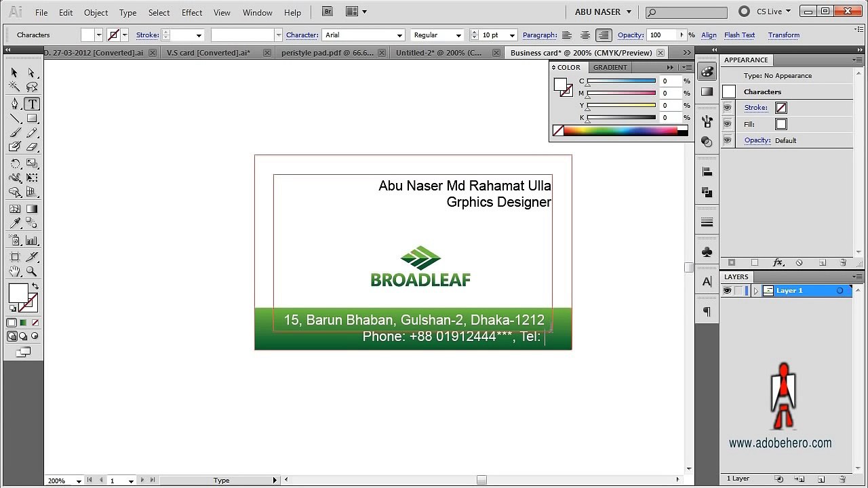This screenshot has height=488, width=868.
Task: Choose the Zoom tool
Action: coord(31,272)
